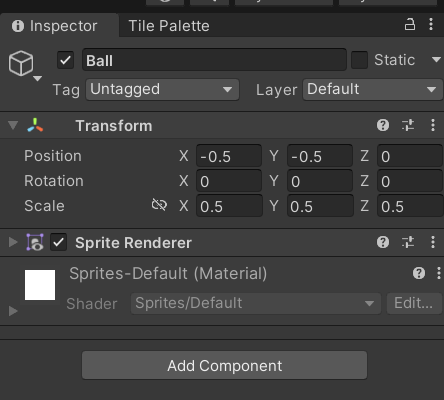The image size is (444, 400).
Task: Click the Rotation X field
Action: pyautogui.click(x=229, y=181)
